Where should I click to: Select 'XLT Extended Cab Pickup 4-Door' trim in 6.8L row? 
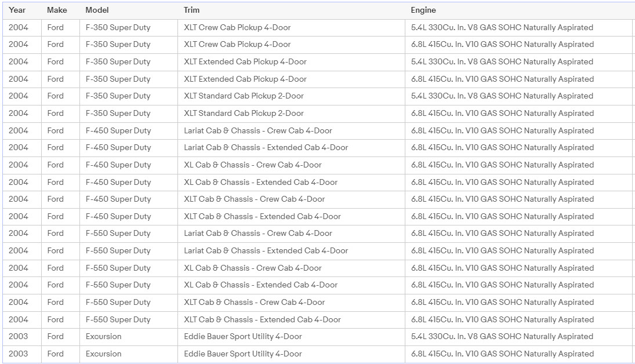pos(245,79)
